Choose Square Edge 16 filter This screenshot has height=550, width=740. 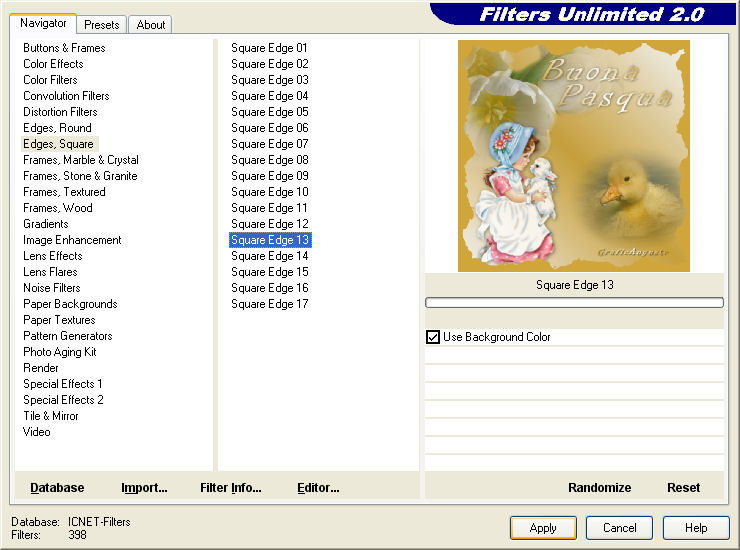(x=269, y=288)
